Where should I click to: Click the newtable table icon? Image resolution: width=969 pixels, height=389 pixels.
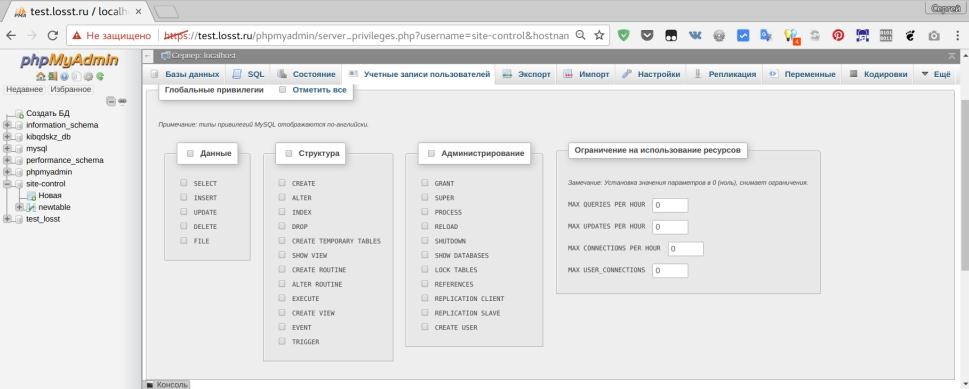pyautogui.click(x=32, y=207)
